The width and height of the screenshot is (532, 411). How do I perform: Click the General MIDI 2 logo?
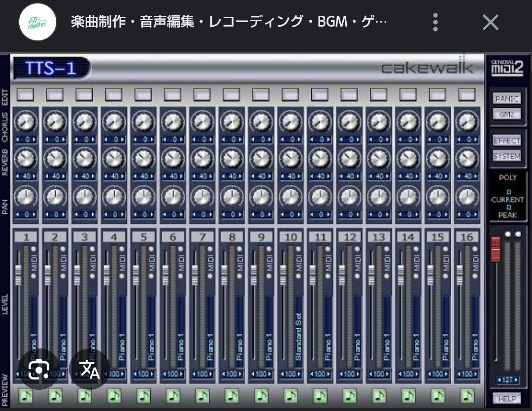pyautogui.click(x=507, y=68)
